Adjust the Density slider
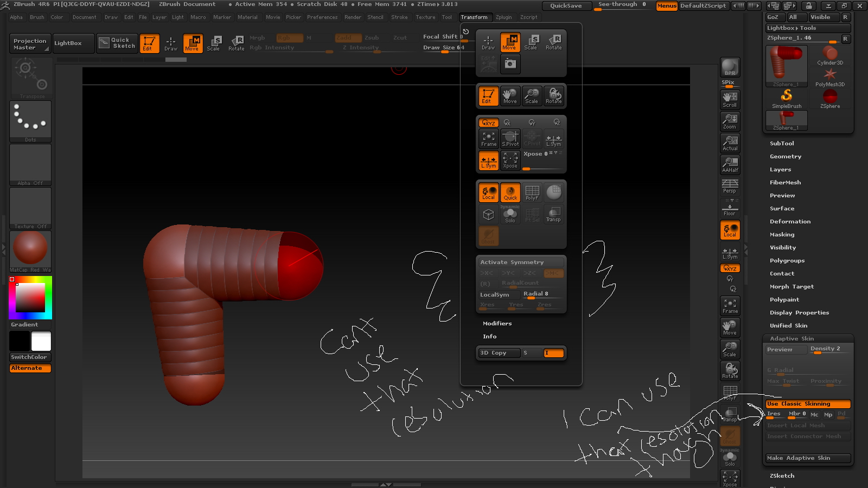 [x=829, y=349]
